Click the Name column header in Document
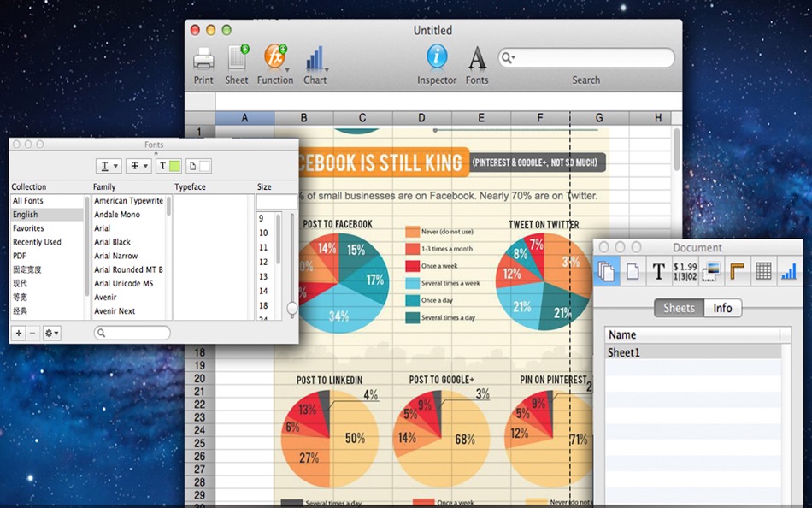This screenshot has width=812, height=508. (x=691, y=334)
